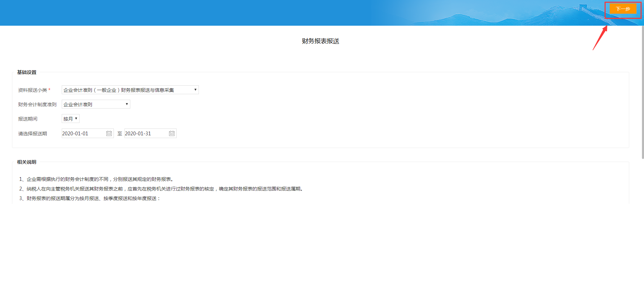Click note 2 beginning 纳税人在向主管税务机关

[162, 189]
